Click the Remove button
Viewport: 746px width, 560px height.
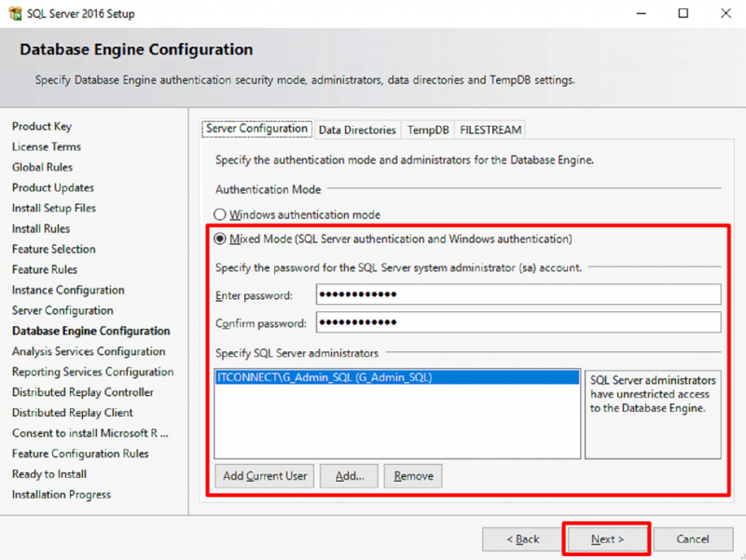point(413,475)
